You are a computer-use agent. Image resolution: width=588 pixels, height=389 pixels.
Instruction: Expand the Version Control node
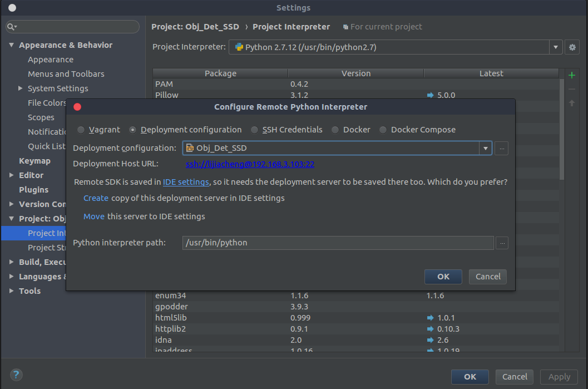tap(11, 204)
